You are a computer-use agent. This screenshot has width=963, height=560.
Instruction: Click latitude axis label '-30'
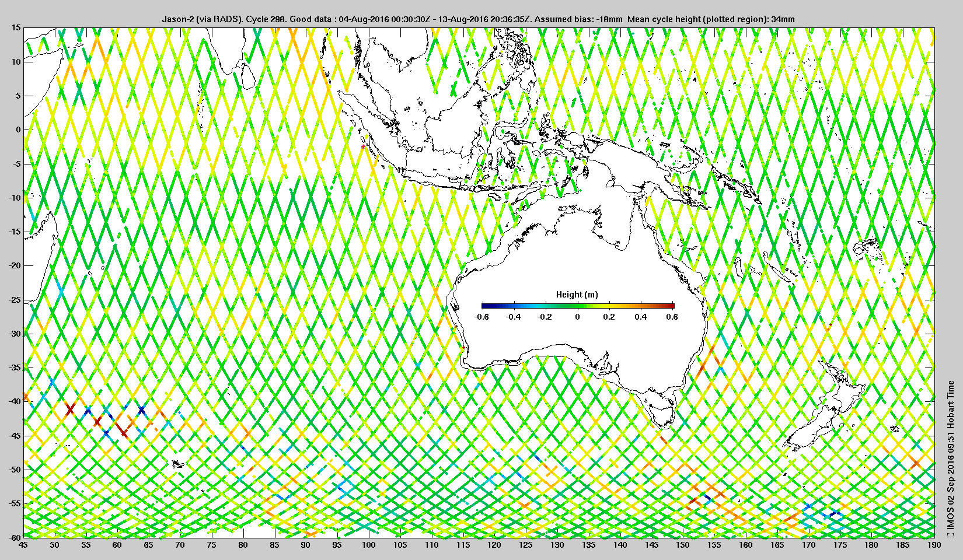pyautogui.click(x=14, y=334)
